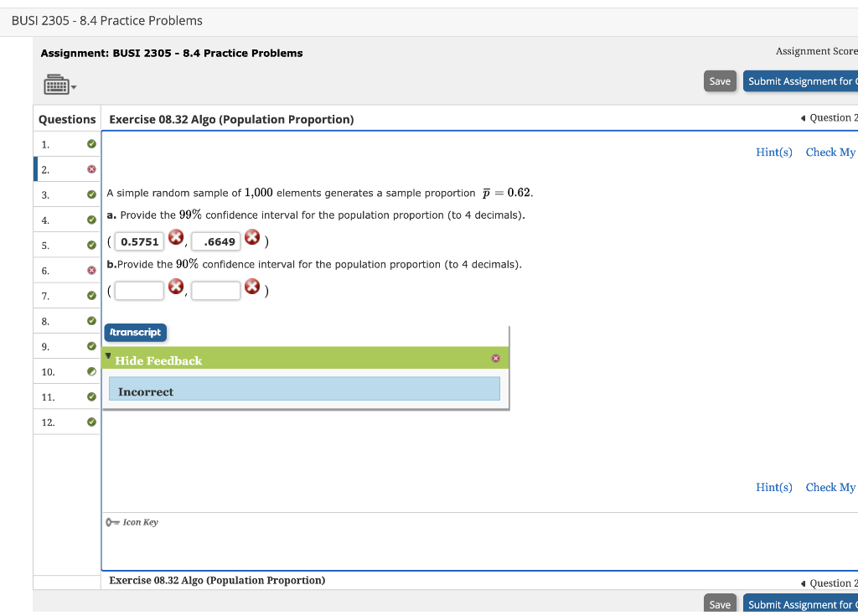Click the error icon next to 0.5751 answer
The width and height of the screenshot is (858, 616).
pos(174,237)
